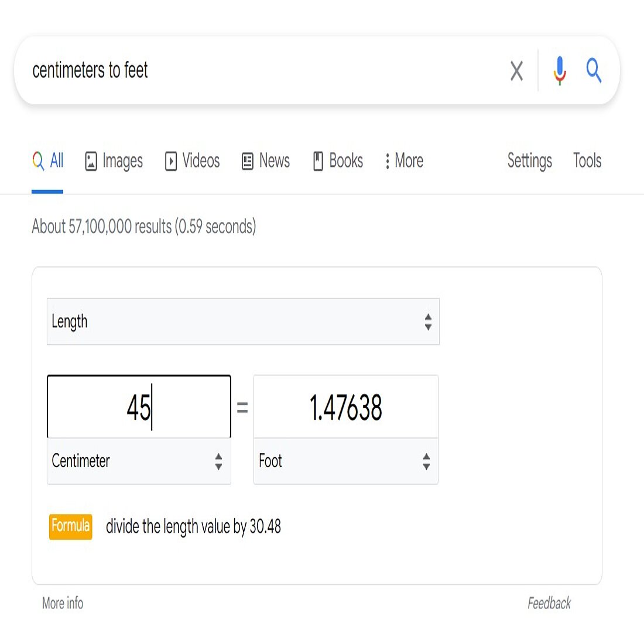The image size is (644, 644).
Task: Click the Books bookmark icon
Action: point(318,161)
